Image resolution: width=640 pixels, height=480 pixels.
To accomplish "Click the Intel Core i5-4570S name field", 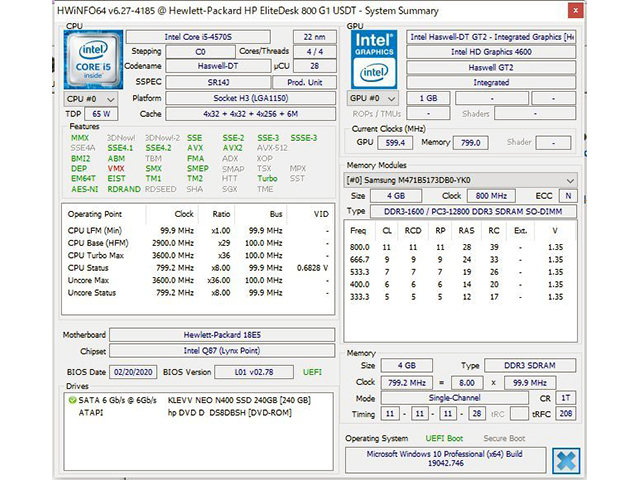I will (198, 37).
